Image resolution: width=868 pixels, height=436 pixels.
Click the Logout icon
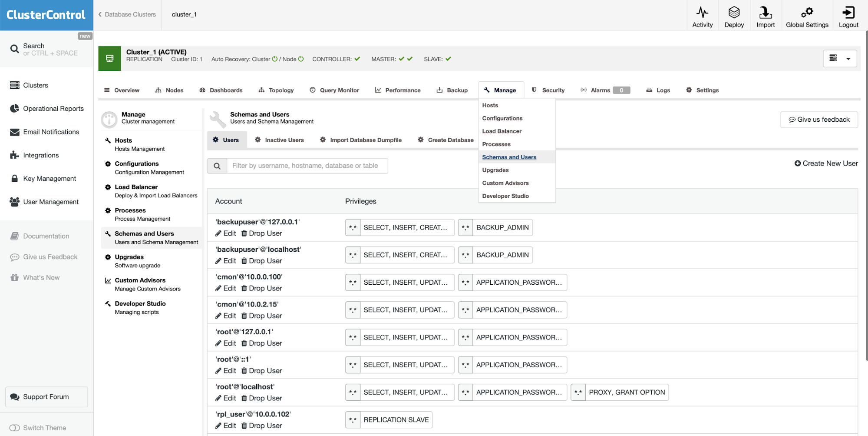pos(848,12)
